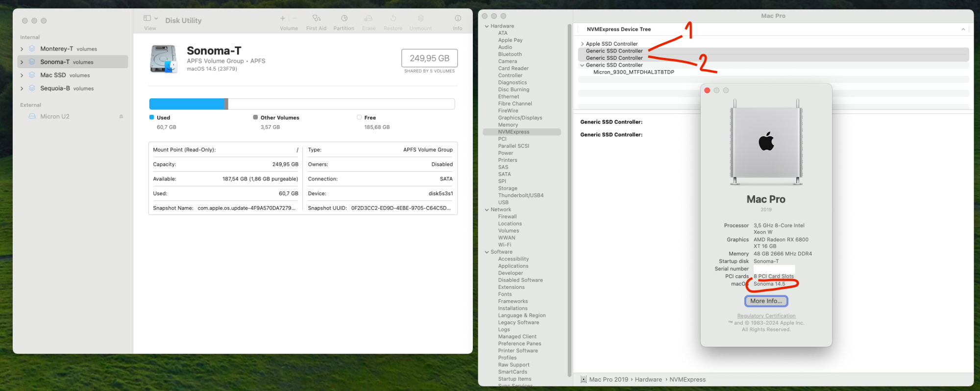Select Startup Items in the sidebar
This screenshot has height=391, width=980.
coord(514,379)
